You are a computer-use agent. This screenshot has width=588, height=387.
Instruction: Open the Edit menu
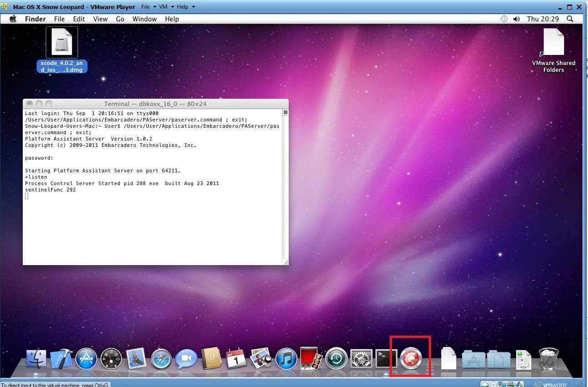pyautogui.click(x=79, y=19)
